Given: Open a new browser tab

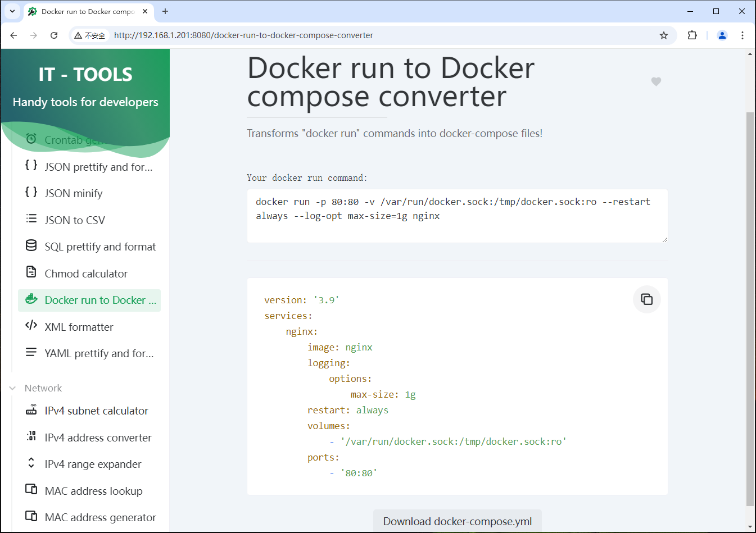Looking at the screenshot, I should point(165,11).
